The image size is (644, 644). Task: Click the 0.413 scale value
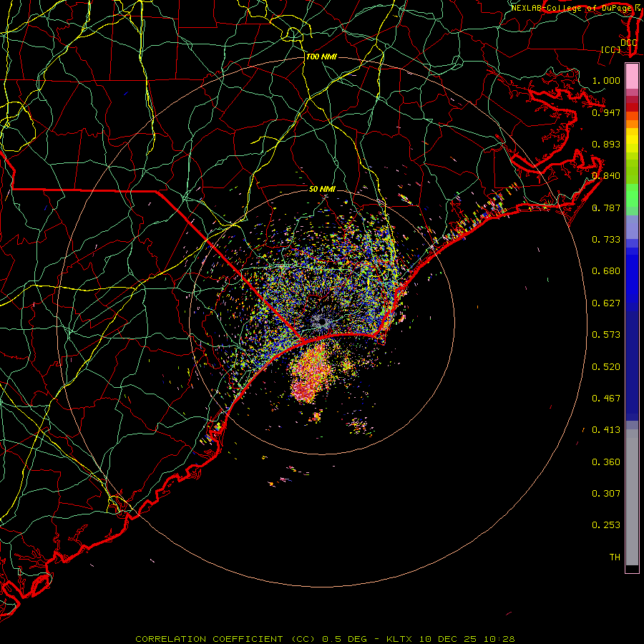coord(606,430)
